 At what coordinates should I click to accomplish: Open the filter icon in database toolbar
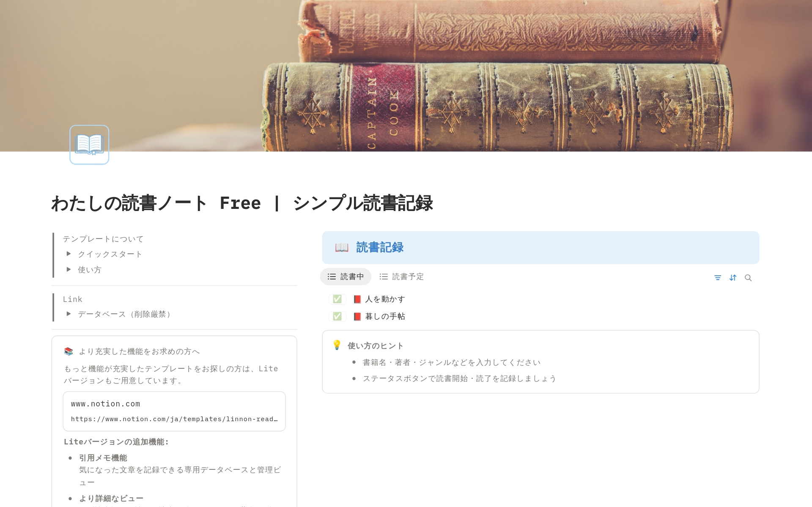(x=718, y=278)
